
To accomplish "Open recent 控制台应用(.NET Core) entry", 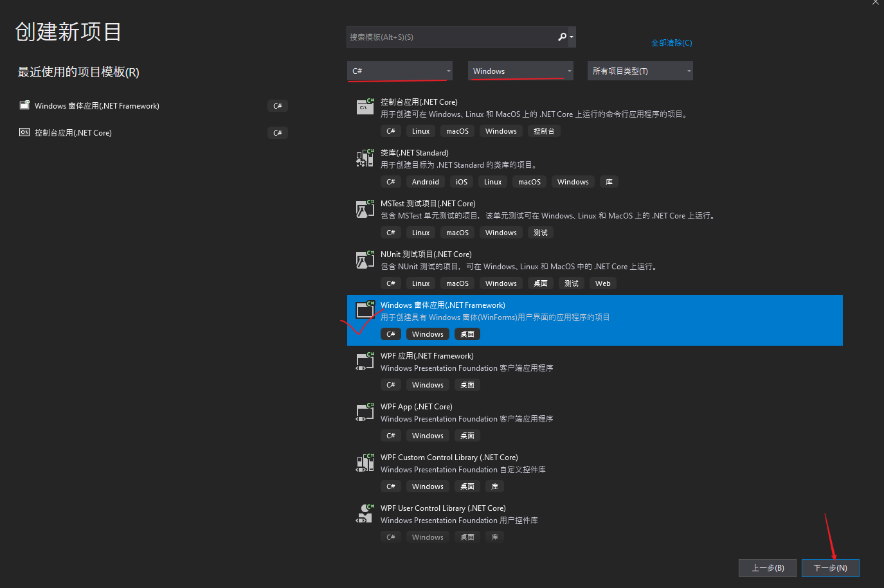I will (73, 133).
